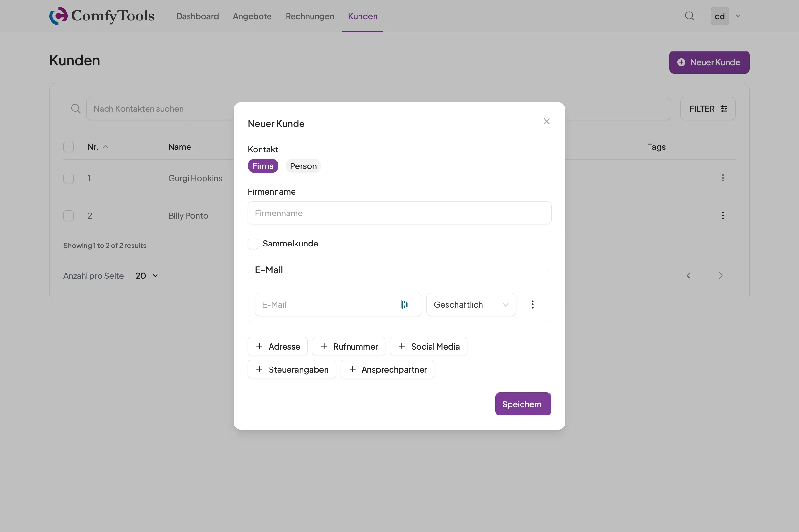Click the ComfyTools logo icon

click(58, 16)
